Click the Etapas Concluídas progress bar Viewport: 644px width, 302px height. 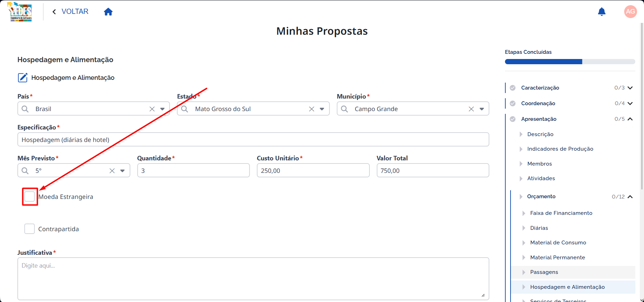[570, 62]
